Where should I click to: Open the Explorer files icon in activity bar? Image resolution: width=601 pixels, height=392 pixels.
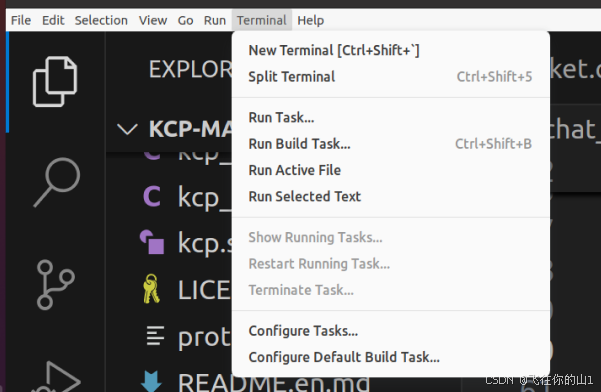[55, 81]
